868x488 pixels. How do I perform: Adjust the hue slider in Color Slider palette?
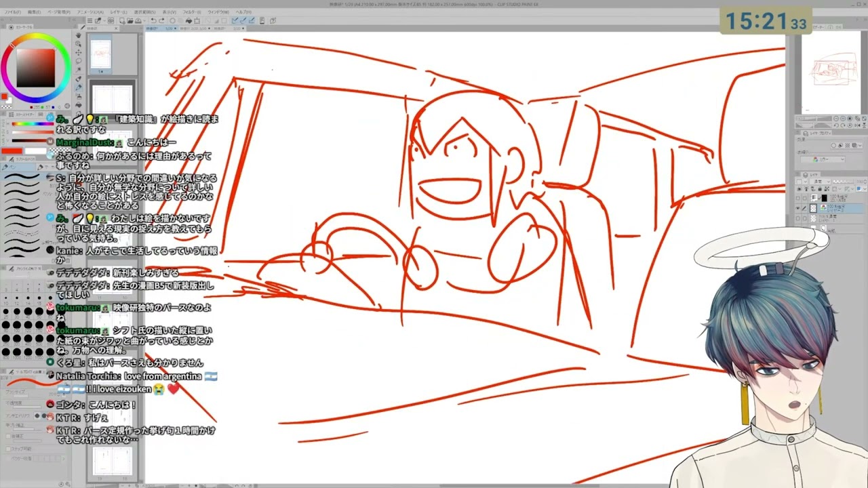coord(33,124)
